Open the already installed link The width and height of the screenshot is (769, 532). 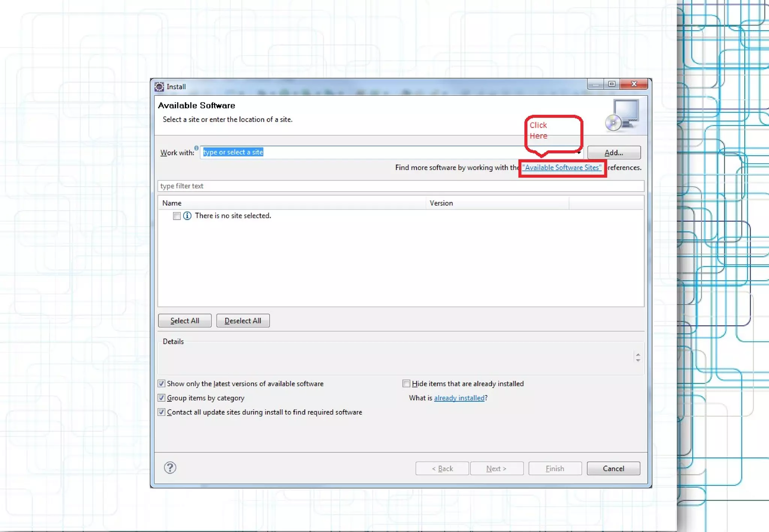point(459,398)
